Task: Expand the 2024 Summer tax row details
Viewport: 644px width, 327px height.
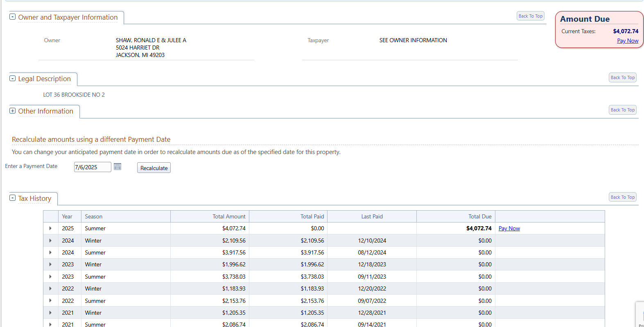Action: pos(50,253)
